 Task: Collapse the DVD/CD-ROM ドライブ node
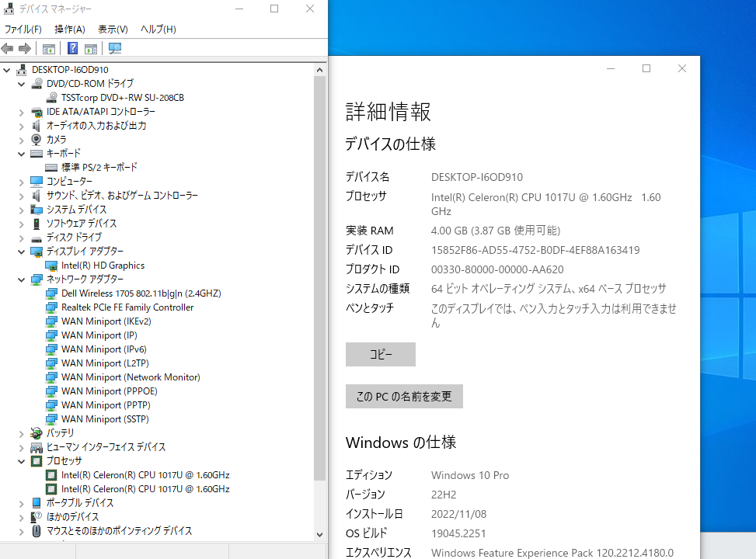click(x=21, y=85)
